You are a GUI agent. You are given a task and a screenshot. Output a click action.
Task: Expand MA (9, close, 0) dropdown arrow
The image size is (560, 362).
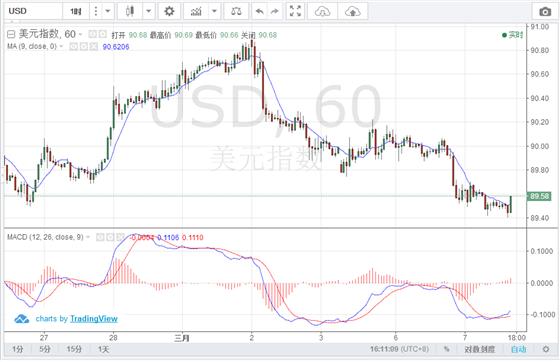pos(61,46)
